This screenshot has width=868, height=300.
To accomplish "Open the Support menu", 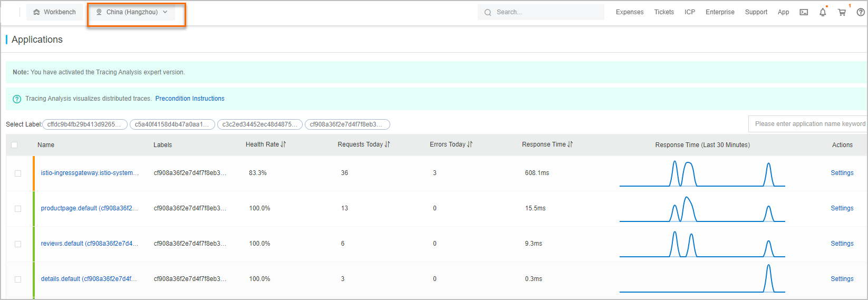I will click(x=756, y=12).
